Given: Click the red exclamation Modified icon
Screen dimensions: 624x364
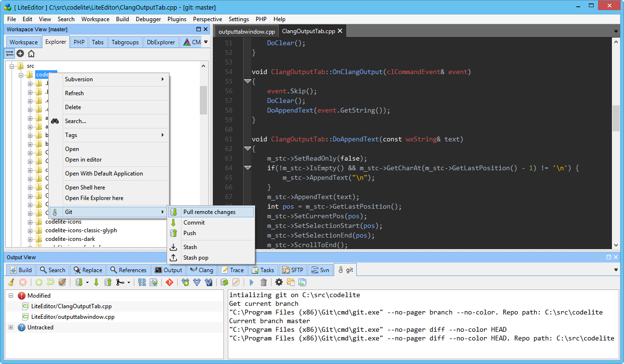Looking at the screenshot, I should pyautogui.click(x=22, y=296).
